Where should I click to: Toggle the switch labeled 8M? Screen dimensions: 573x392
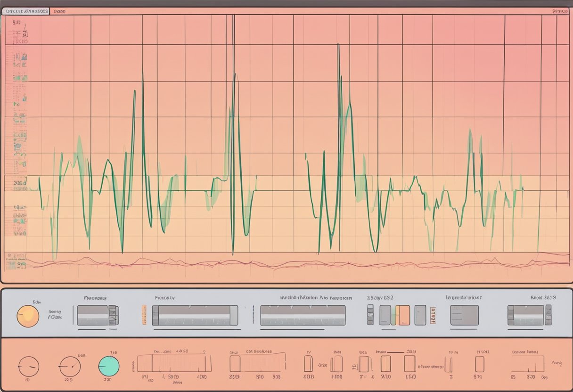(x=479, y=364)
